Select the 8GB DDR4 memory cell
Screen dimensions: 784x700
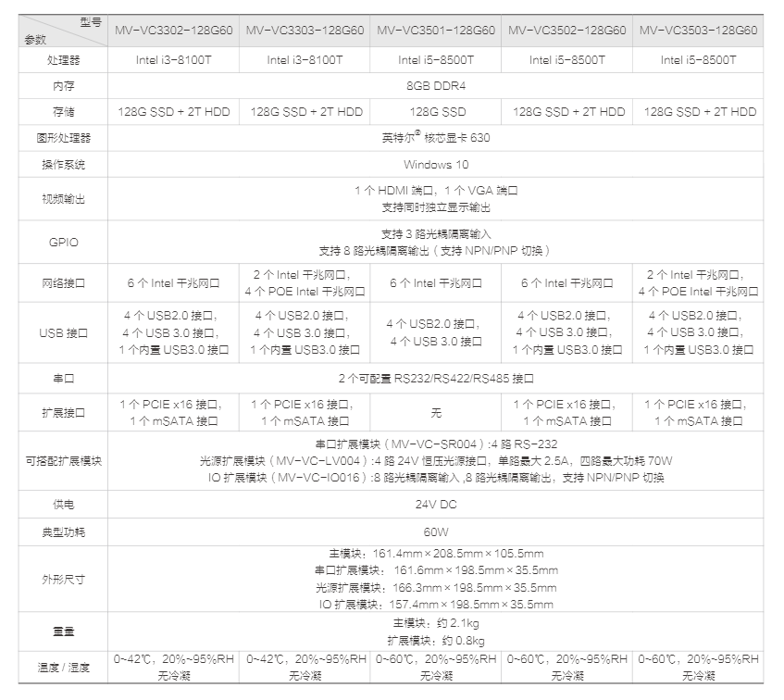436,85
